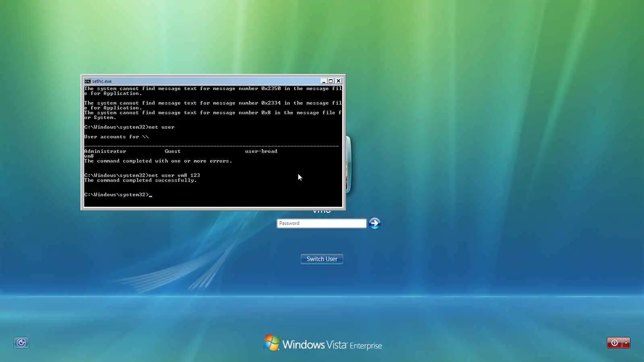Open the Ease of Access icon
Screen dimensions: 644x362
click(21, 343)
